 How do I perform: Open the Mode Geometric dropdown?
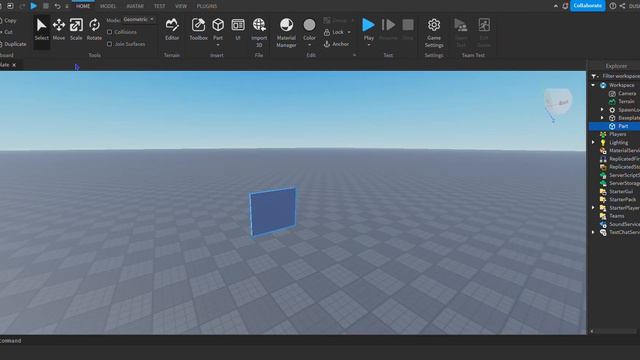coord(139,19)
